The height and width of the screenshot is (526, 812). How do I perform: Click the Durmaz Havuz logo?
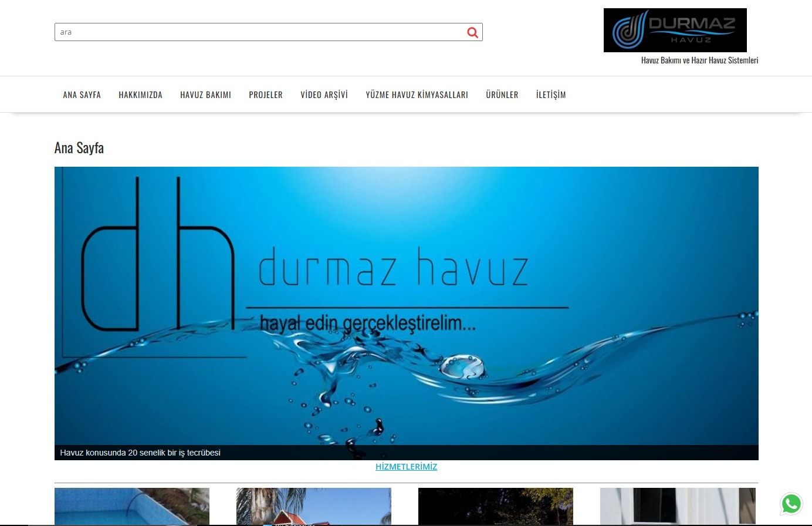tap(675, 30)
